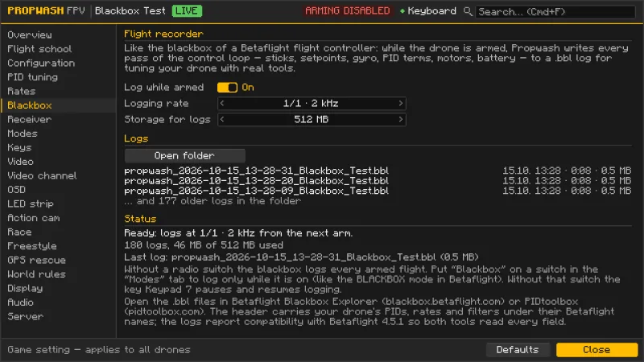Focus the Search field
Image resolution: width=644 pixels, height=362 pixels.
pos(555,11)
